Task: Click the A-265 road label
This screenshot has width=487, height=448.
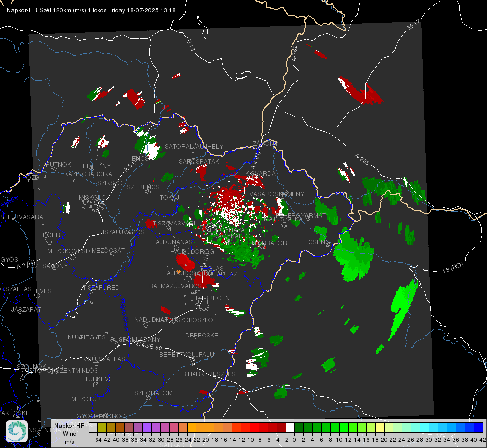Action: tap(362, 159)
